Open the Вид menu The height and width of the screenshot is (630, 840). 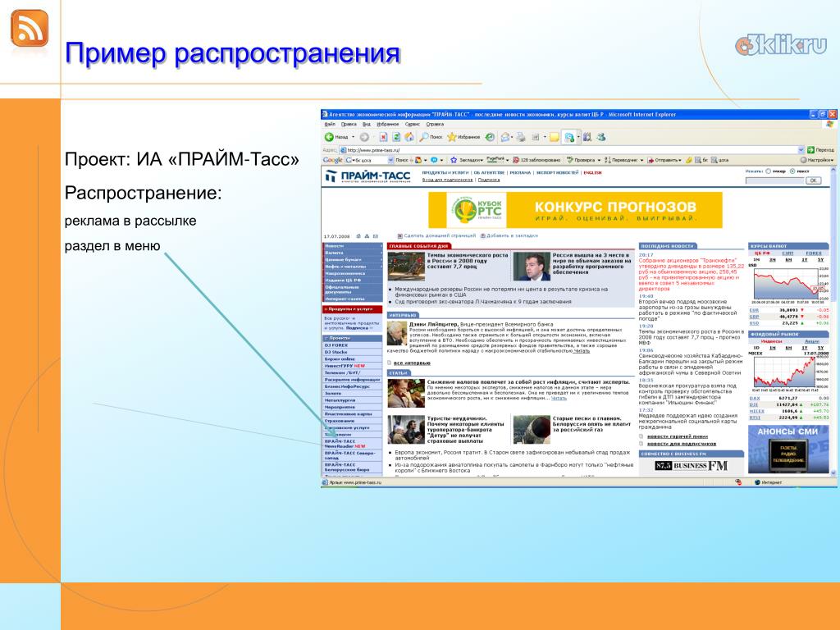point(367,124)
